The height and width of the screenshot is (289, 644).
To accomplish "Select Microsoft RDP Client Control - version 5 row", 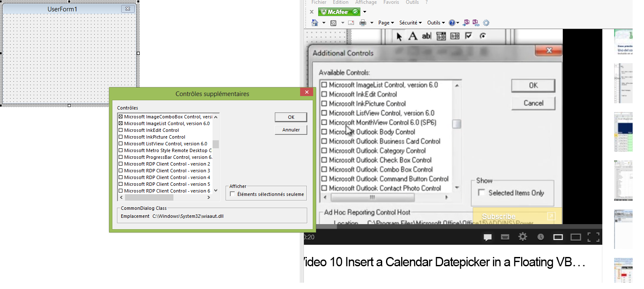I will click(x=165, y=184).
